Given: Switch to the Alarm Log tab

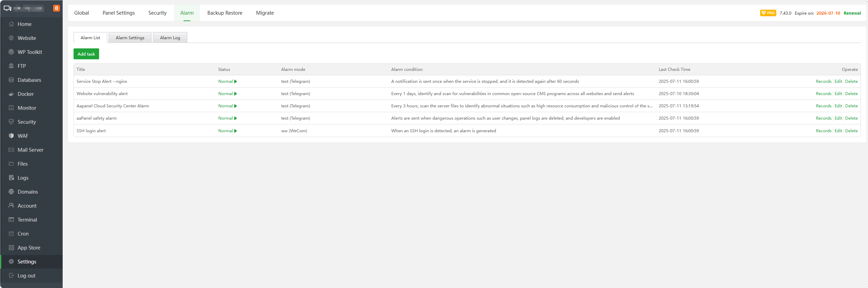Looking at the screenshot, I should point(170,38).
